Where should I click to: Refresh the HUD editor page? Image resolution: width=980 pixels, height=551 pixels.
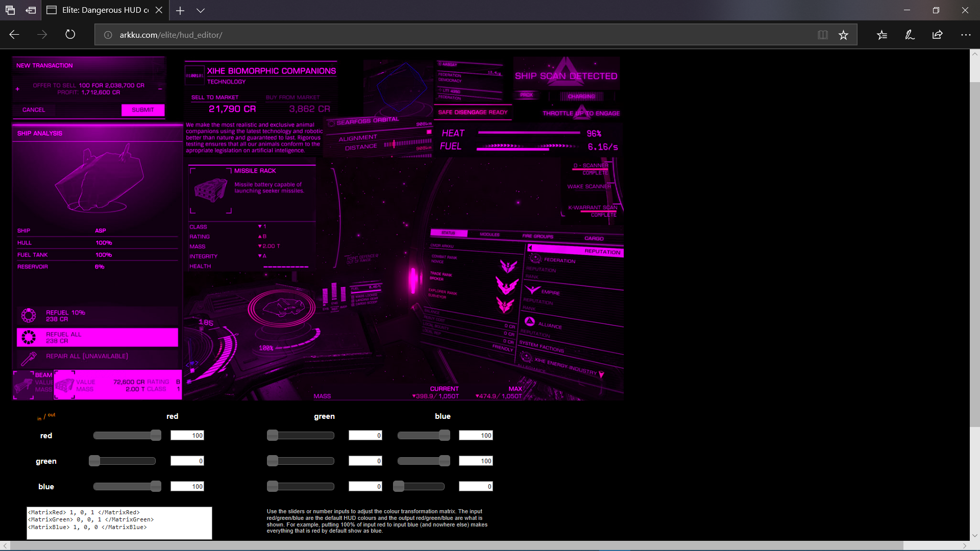70,35
